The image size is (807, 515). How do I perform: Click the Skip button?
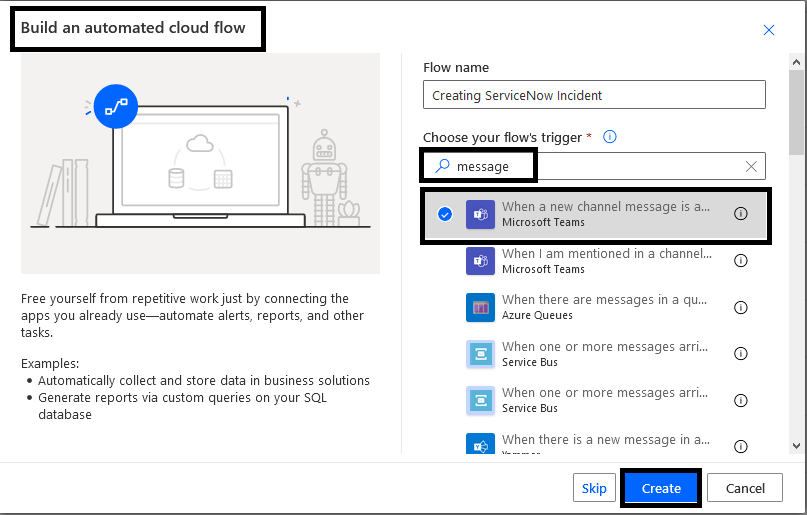[594, 488]
